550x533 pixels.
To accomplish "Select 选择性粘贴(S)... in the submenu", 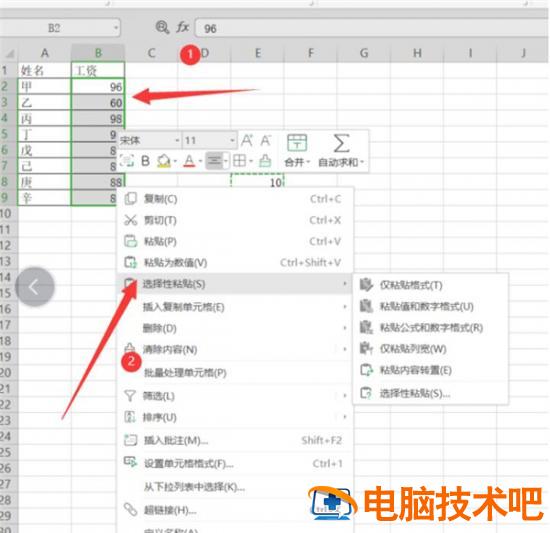I will tap(431, 393).
